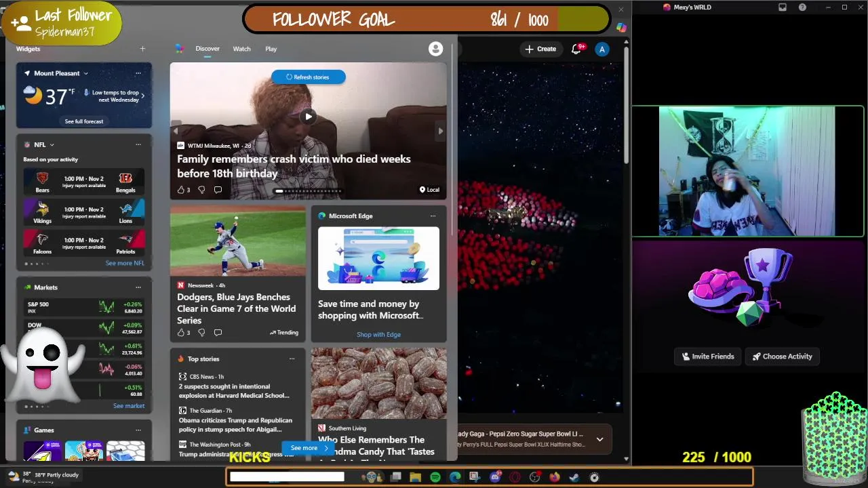Open the S&P 500 market row
Screen dimensions: 868x488
point(84,307)
